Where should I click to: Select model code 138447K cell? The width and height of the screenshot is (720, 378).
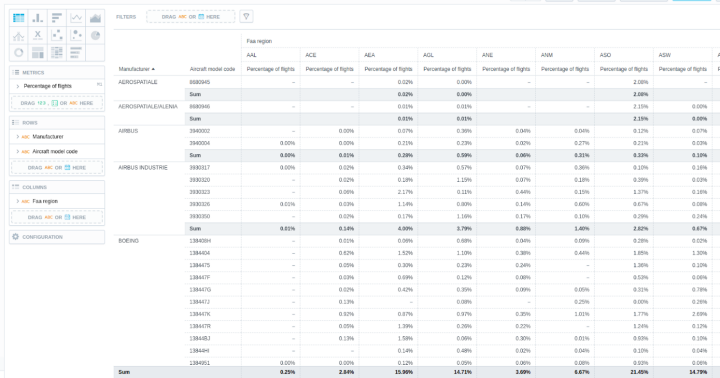click(x=200, y=314)
